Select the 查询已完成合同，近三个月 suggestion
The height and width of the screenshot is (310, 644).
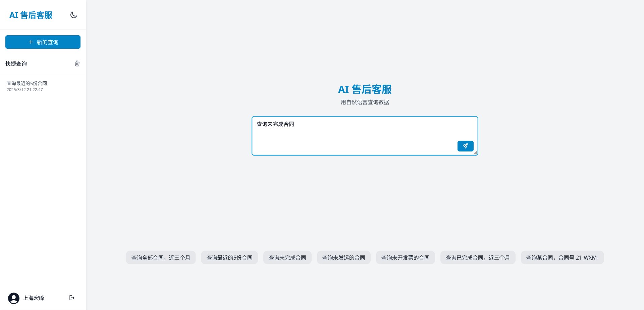click(478, 257)
